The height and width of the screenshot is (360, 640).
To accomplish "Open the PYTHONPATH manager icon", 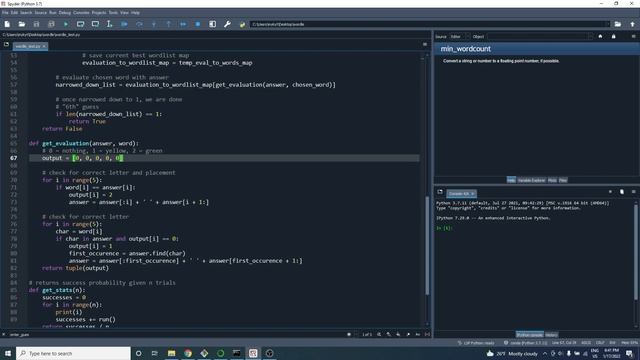I will (242, 24).
